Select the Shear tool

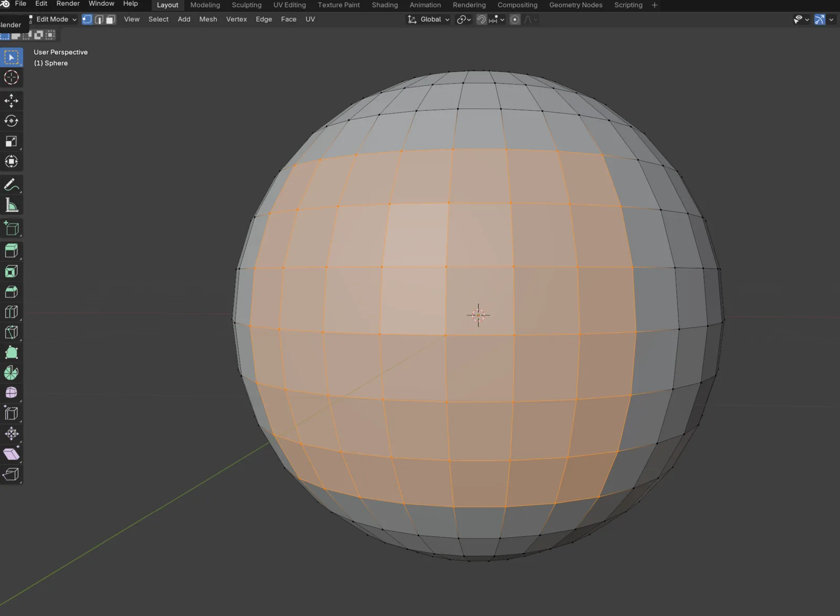click(11, 454)
